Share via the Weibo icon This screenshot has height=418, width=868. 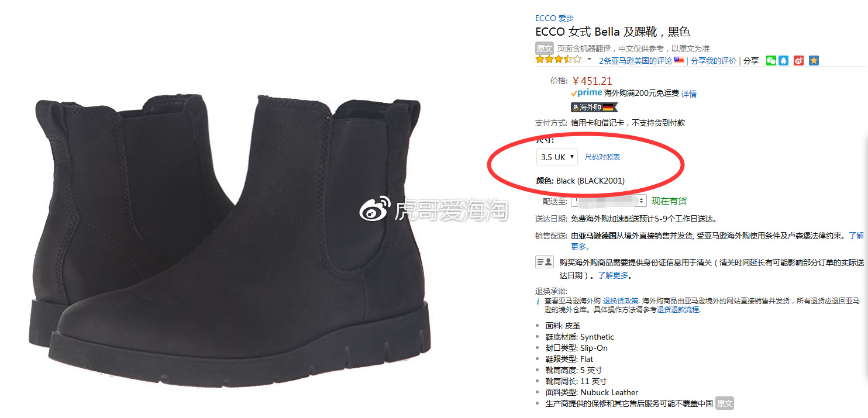pyautogui.click(x=798, y=60)
